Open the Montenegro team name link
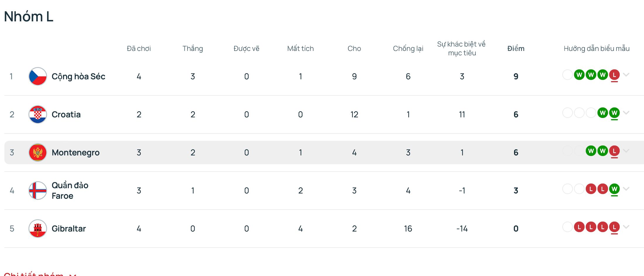Image resolution: width=644 pixels, height=276 pixels. click(76, 152)
